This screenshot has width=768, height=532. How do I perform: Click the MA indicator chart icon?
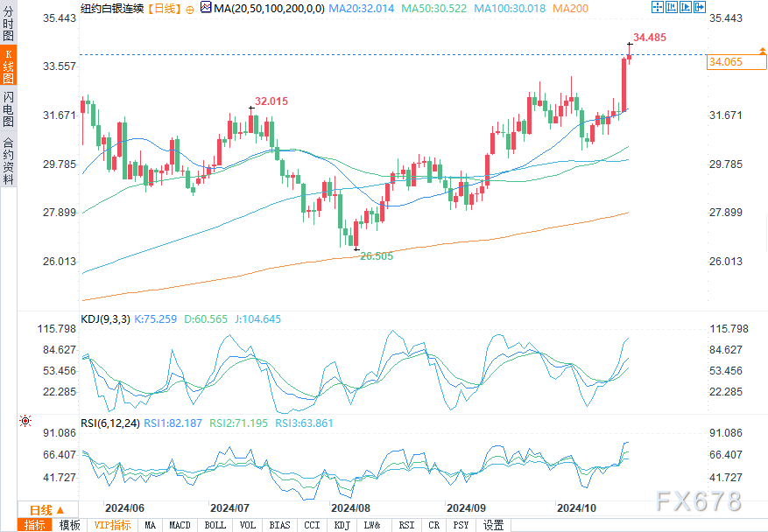click(x=206, y=8)
